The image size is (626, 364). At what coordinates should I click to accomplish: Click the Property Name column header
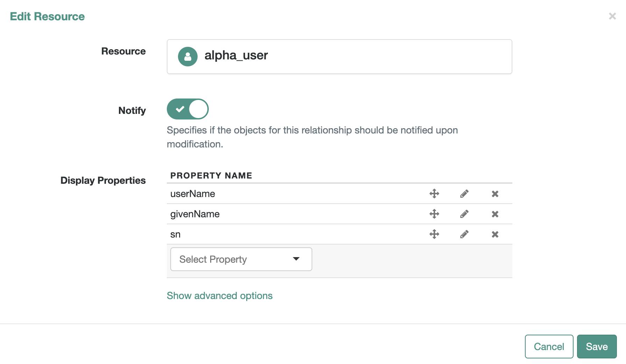coord(211,175)
